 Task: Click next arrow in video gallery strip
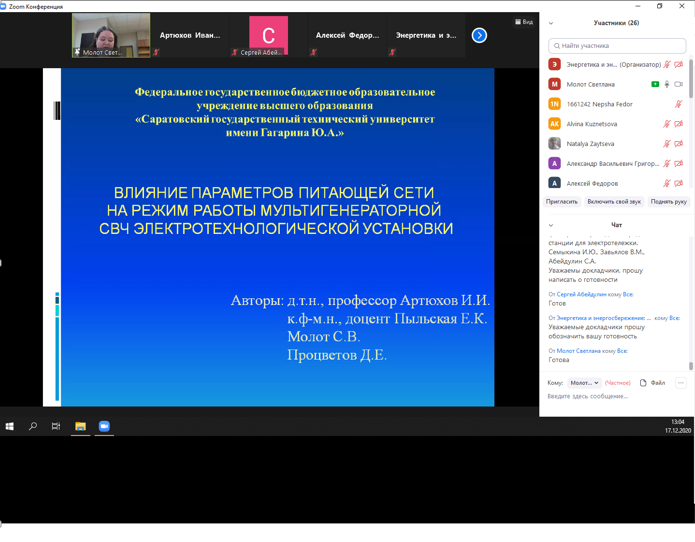(479, 35)
